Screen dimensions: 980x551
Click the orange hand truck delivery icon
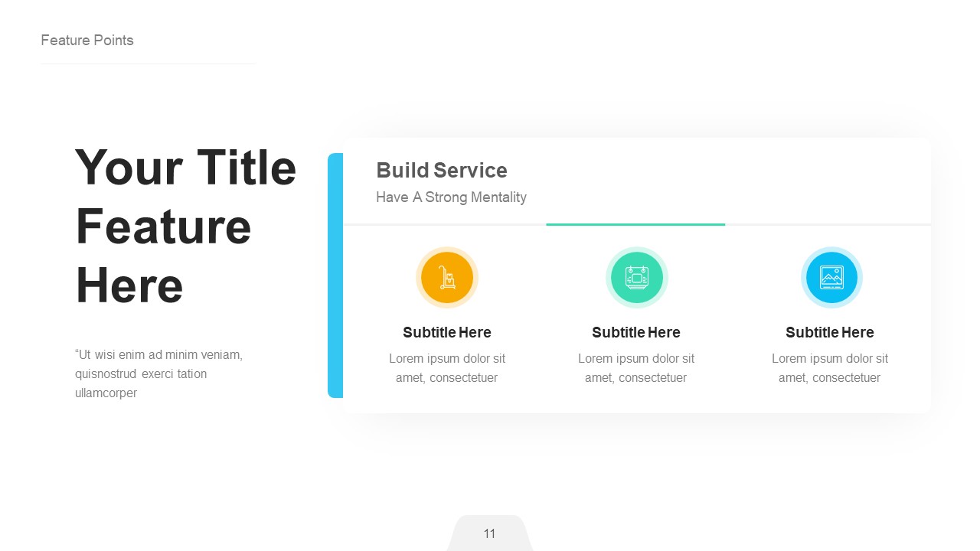coord(447,277)
